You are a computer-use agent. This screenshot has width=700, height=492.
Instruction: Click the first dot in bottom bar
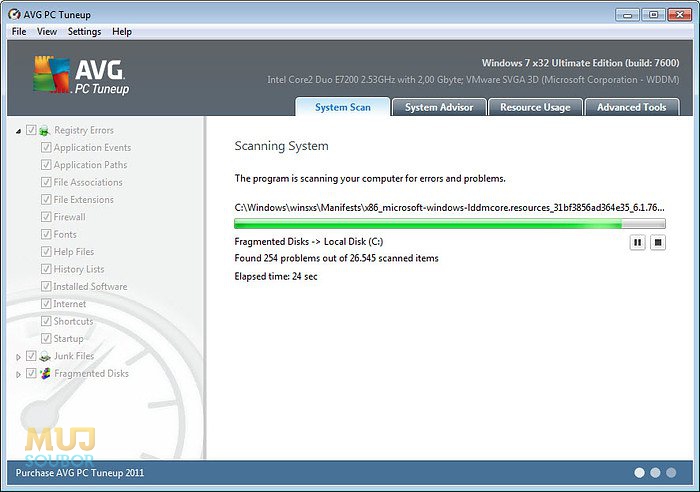click(x=639, y=473)
